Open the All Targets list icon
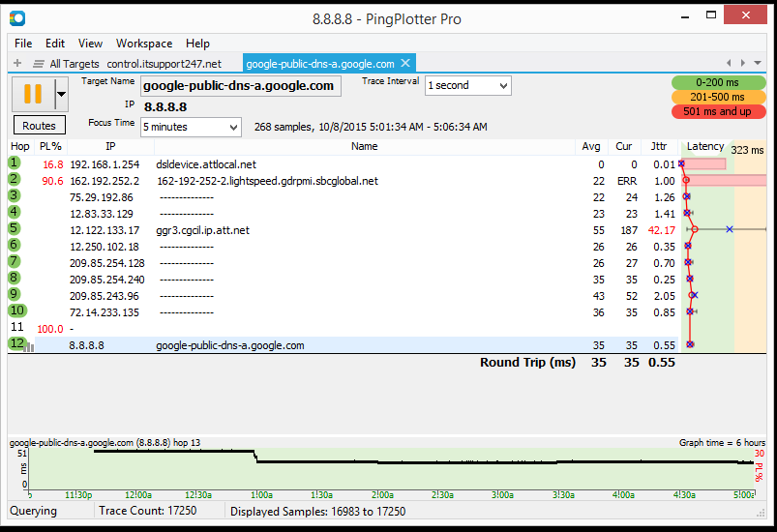 (39, 64)
